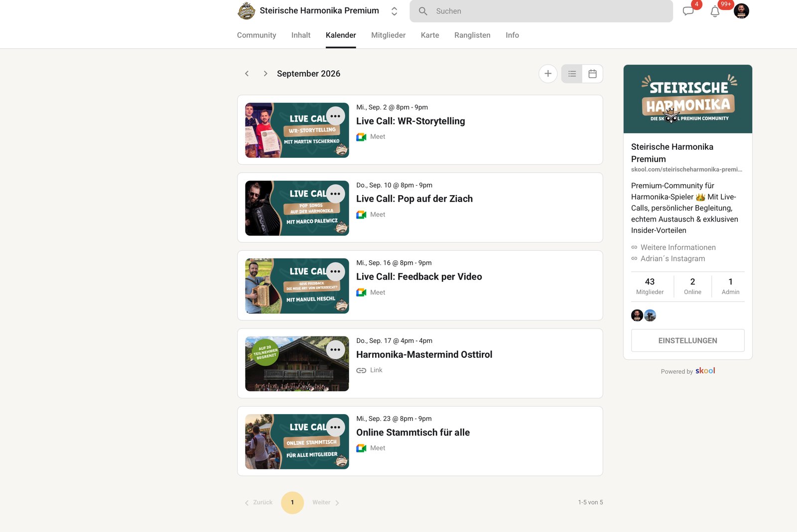Open the Karte tab
797x532 pixels.
(430, 35)
